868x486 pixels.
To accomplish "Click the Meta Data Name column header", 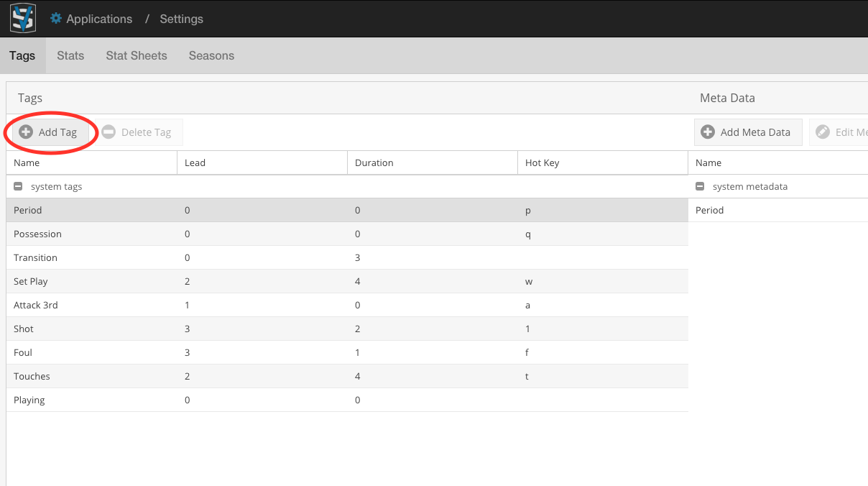I will [778, 163].
